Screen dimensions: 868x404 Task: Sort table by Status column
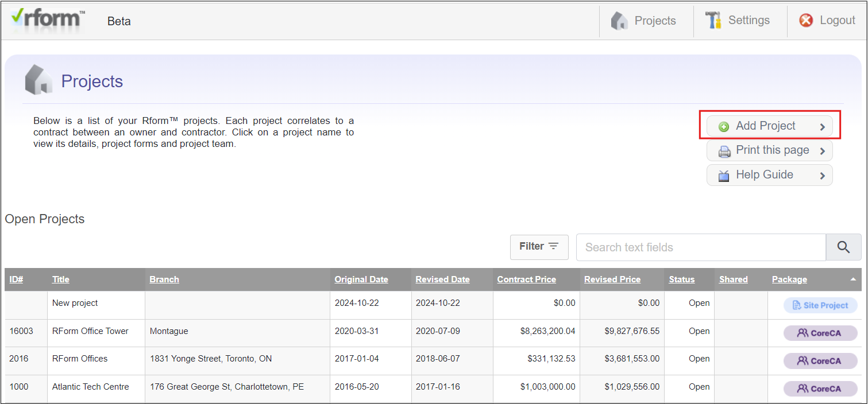[x=682, y=279]
